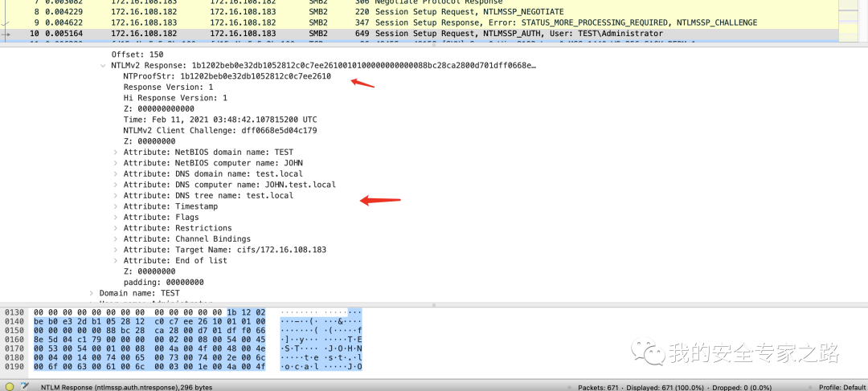Image resolution: width=868 pixels, height=391 pixels.
Task: Expand the Attribute: Restrictions node
Action: point(115,228)
